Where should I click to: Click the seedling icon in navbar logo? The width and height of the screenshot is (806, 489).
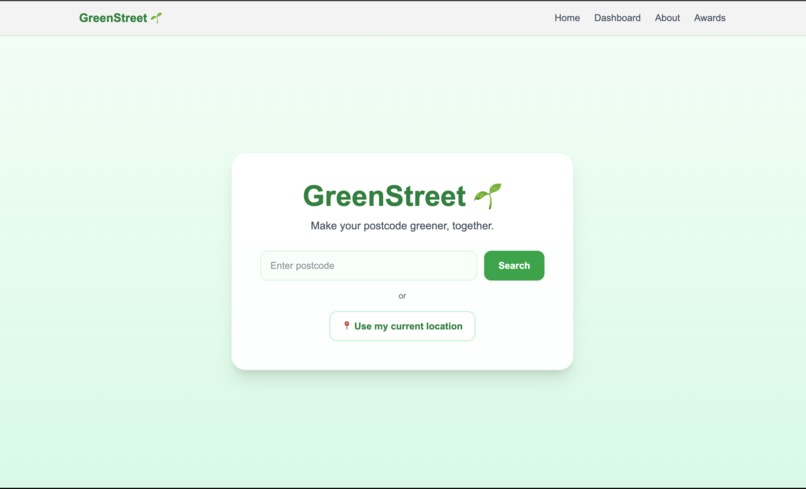[x=156, y=18]
